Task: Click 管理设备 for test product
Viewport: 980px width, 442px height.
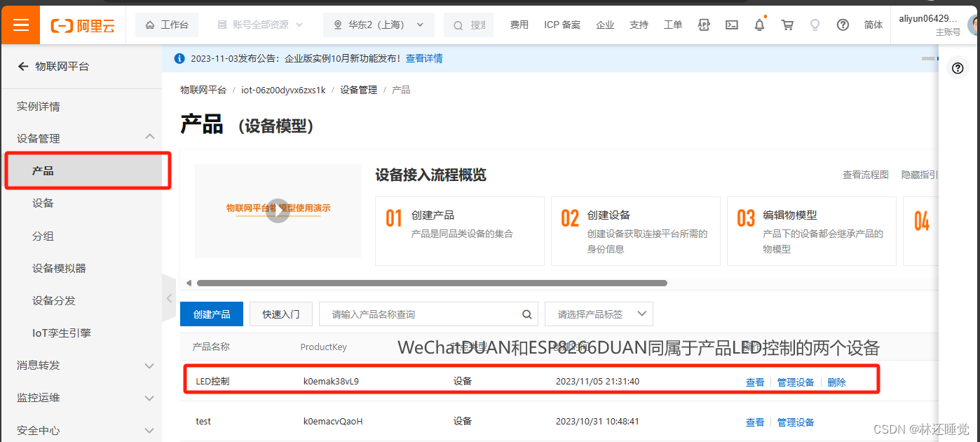Action: (796, 422)
